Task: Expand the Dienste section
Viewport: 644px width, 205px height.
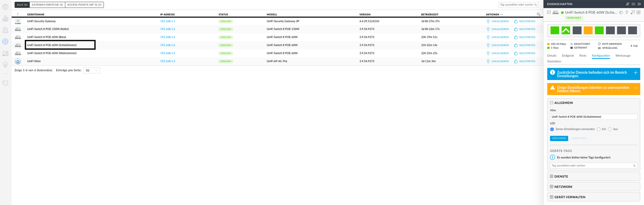Action: [x=552, y=176]
